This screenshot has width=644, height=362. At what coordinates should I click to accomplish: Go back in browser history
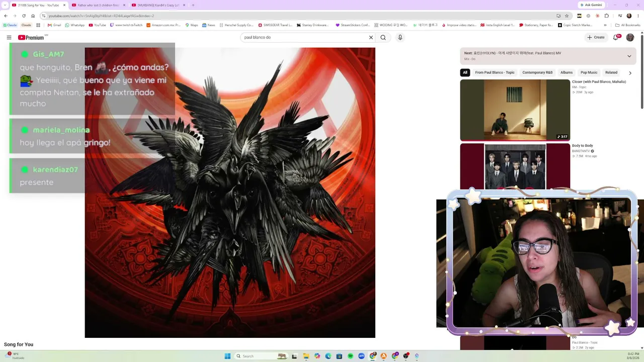coord(6,16)
